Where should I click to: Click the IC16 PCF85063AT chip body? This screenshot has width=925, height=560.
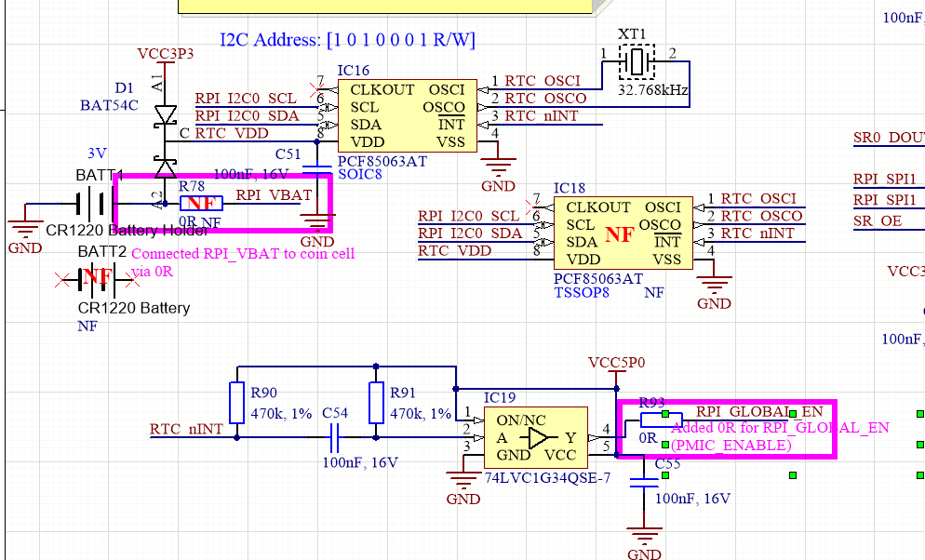406,115
